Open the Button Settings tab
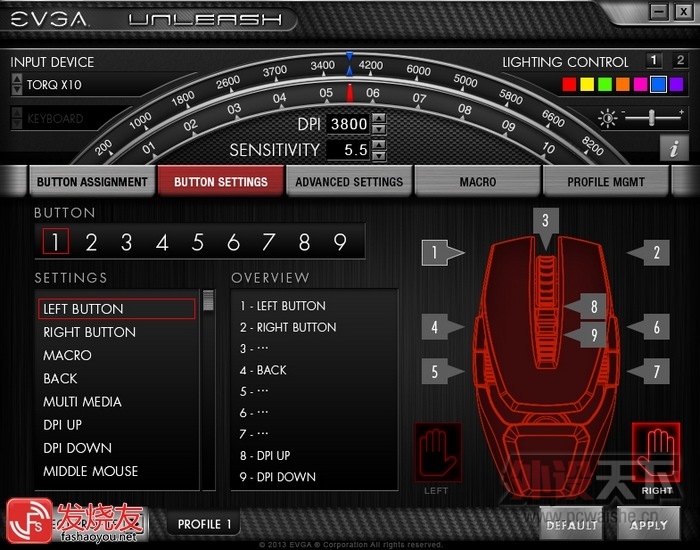This screenshot has height=550, width=700. 221,181
